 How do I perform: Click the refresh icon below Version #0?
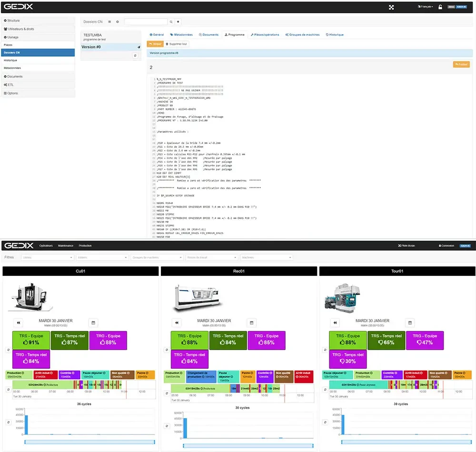(x=135, y=56)
